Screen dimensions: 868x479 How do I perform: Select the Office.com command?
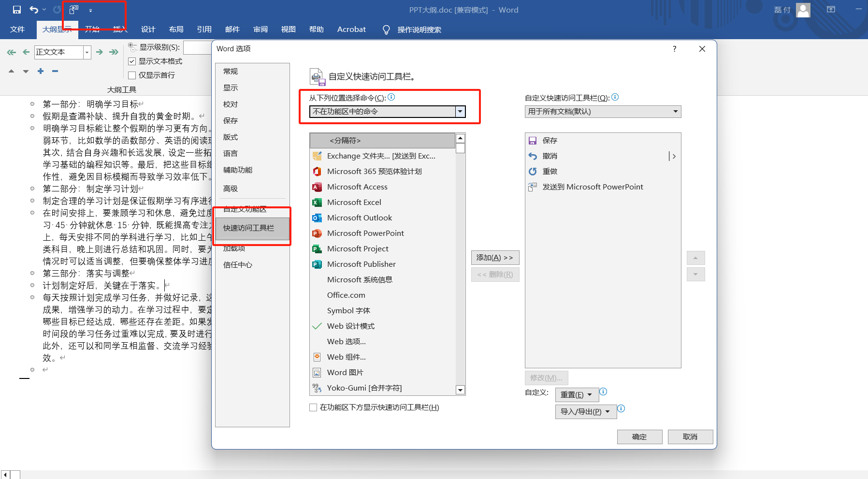tap(383, 295)
